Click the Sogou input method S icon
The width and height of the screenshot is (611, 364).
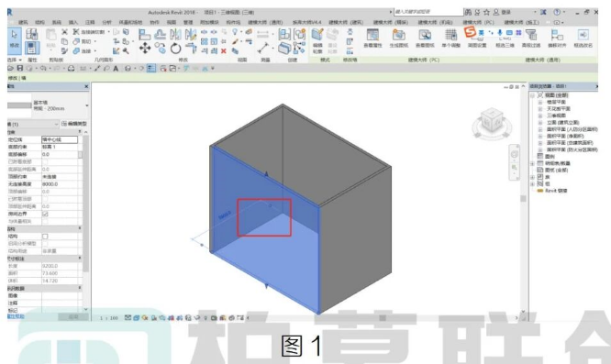coord(470,32)
